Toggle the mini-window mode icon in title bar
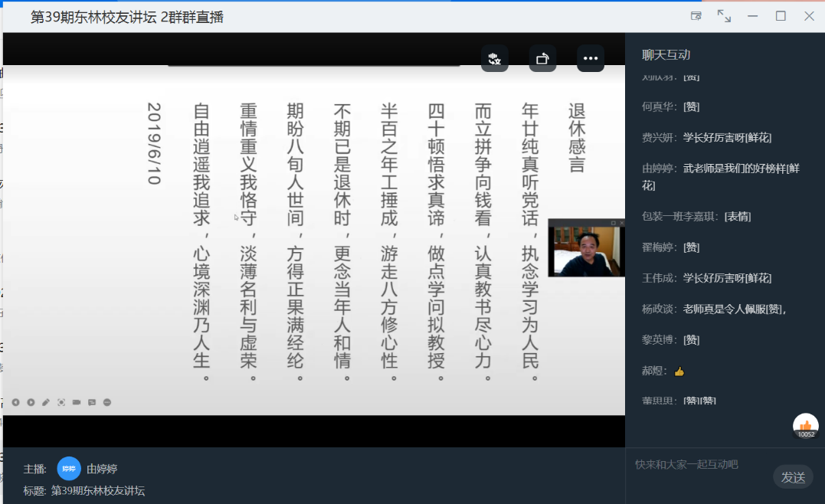This screenshot has height=504, width=825. pyautogui.click(x=696, y=16)
